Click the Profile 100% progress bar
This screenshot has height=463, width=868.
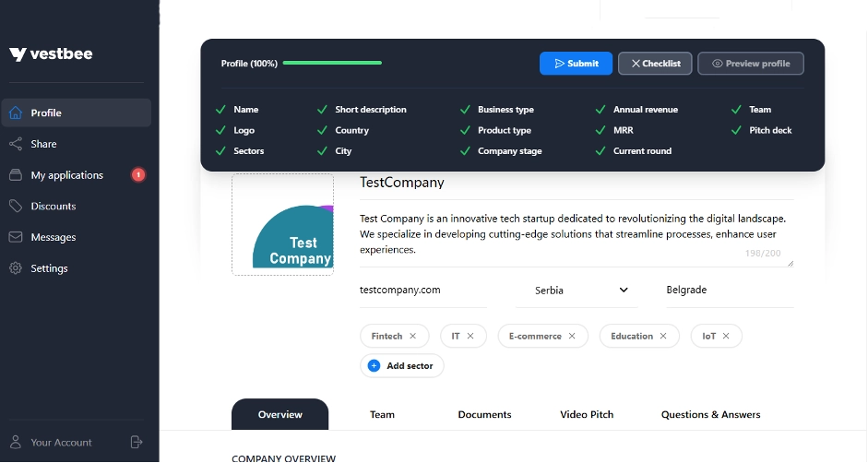tap(332, 63)
